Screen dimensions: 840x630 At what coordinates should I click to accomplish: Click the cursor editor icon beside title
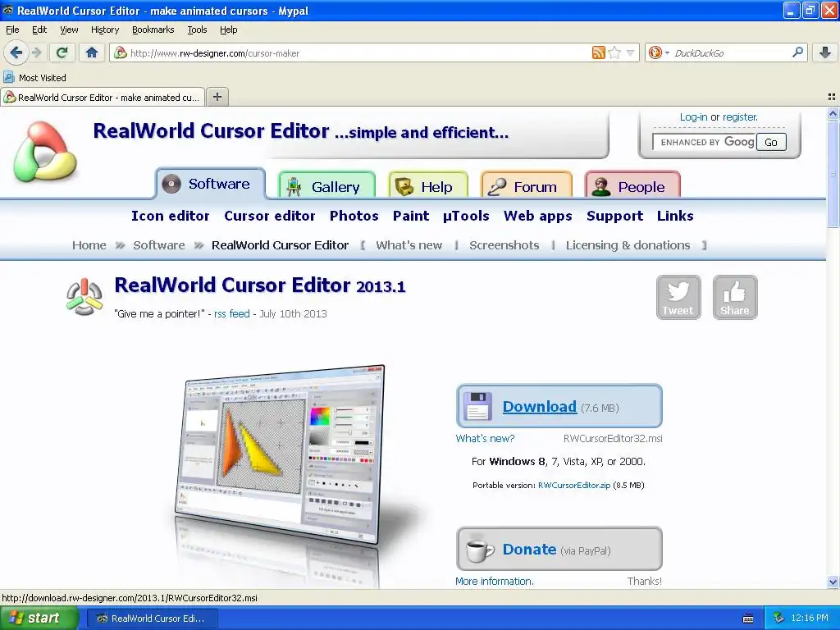pos(84,296)
